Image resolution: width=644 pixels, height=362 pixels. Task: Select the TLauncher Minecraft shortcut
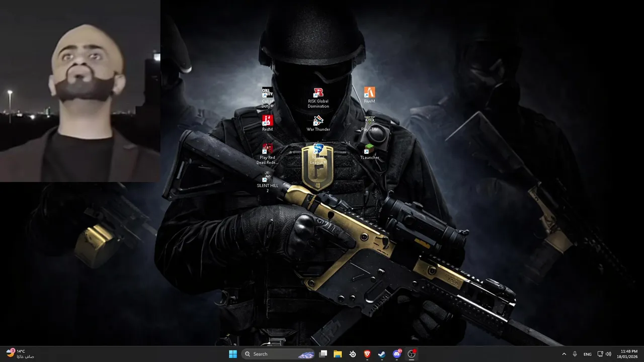tap(369, 151)
